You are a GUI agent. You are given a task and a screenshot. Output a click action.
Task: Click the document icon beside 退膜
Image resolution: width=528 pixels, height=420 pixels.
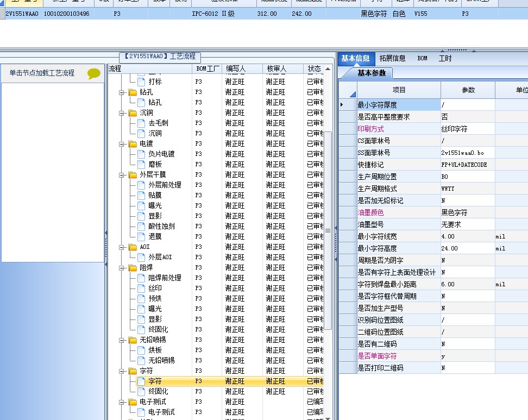142,236
